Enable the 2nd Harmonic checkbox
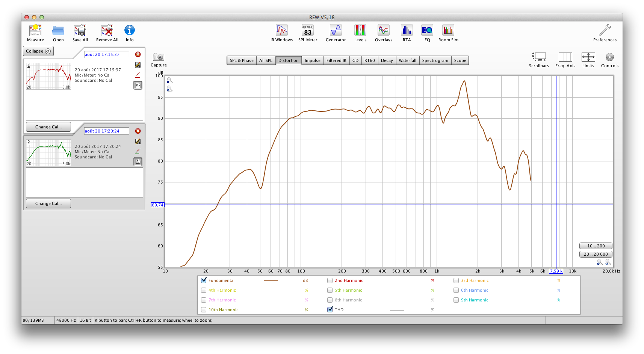 (x=330, y=280)
